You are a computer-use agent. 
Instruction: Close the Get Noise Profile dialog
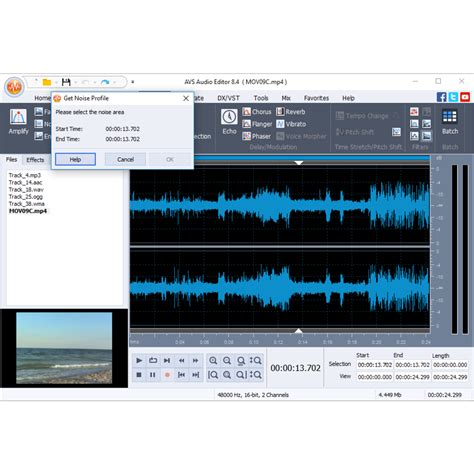click(x=186, y=98)
